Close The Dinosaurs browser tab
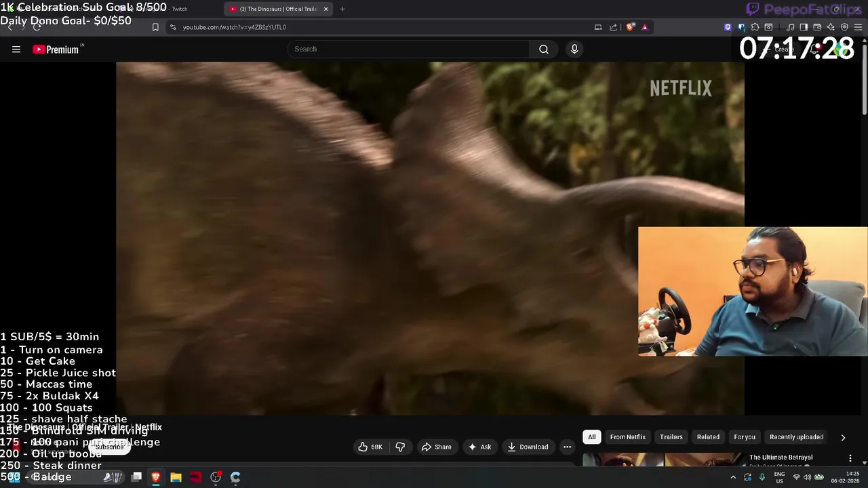 pos(325,9)
